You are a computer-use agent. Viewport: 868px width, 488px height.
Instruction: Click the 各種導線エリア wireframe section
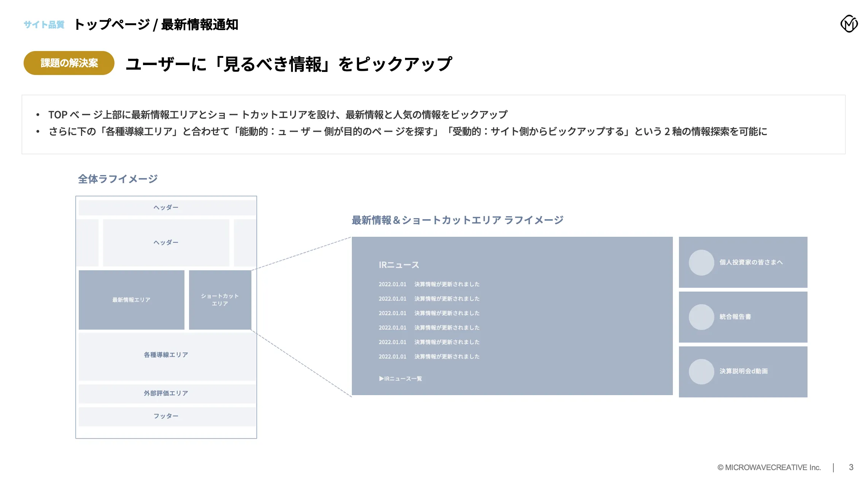coord(166,355)
